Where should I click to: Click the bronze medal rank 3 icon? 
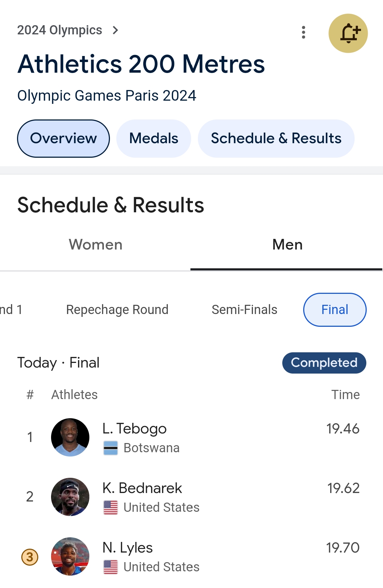tap(30, 557)
